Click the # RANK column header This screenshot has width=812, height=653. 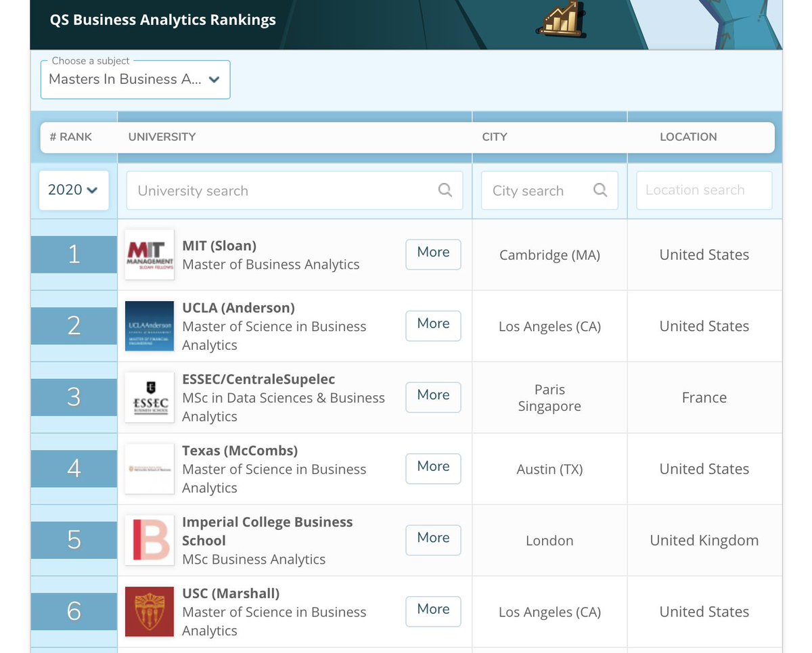click(x=71, y=137)
